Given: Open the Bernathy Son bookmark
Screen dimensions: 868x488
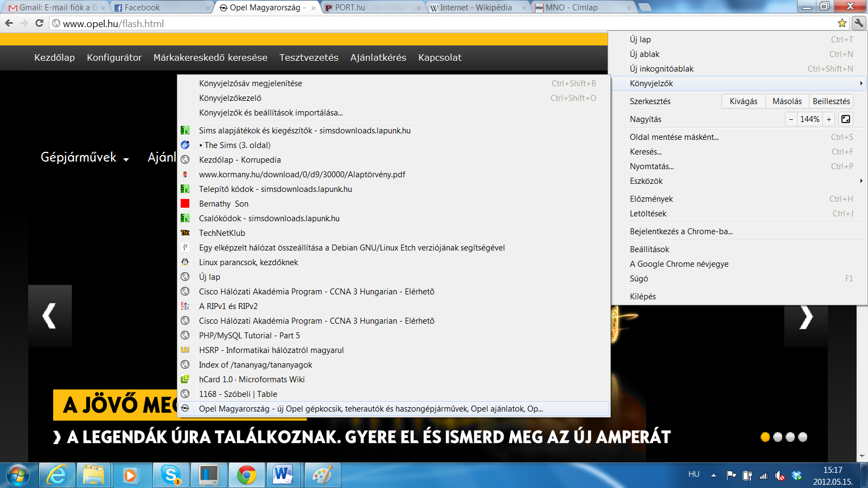Looking at the screenshot, I should click(x=393, y=204).
